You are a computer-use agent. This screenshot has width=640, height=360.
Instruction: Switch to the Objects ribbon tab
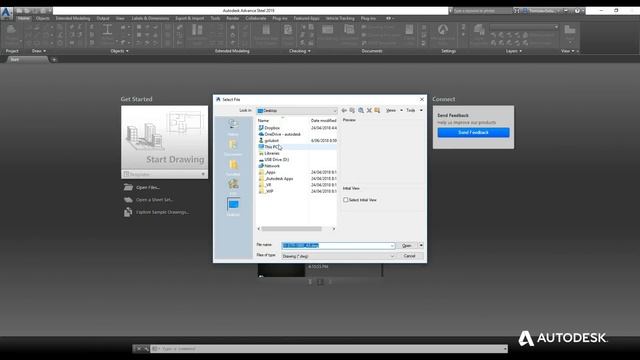pos(42,18)
